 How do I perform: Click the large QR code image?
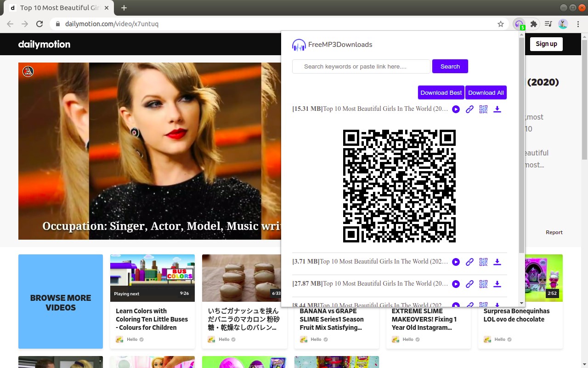click(400, 186)
